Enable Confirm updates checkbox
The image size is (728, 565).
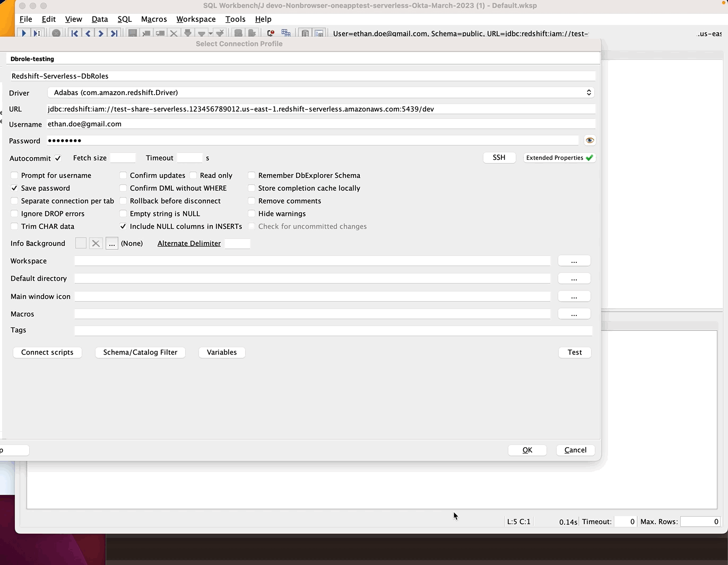pos(123,175)
